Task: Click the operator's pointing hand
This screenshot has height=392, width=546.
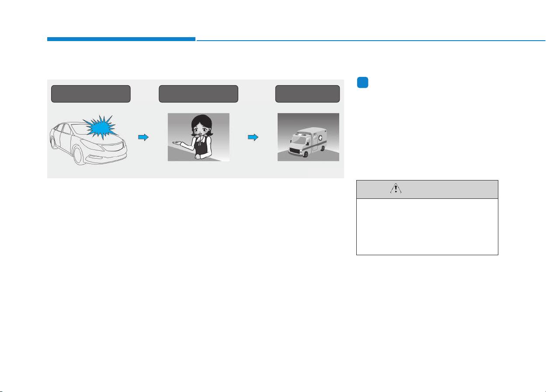Action: tap(178, 144)
